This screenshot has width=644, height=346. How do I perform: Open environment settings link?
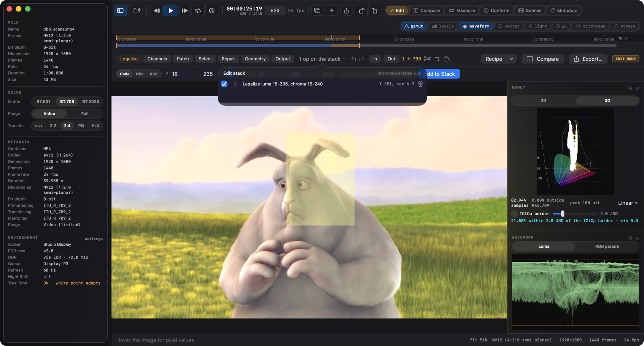(x=94, y=239)
